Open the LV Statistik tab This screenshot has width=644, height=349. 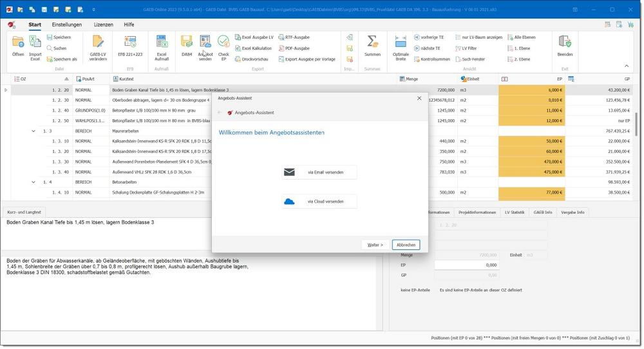point(515,212)
